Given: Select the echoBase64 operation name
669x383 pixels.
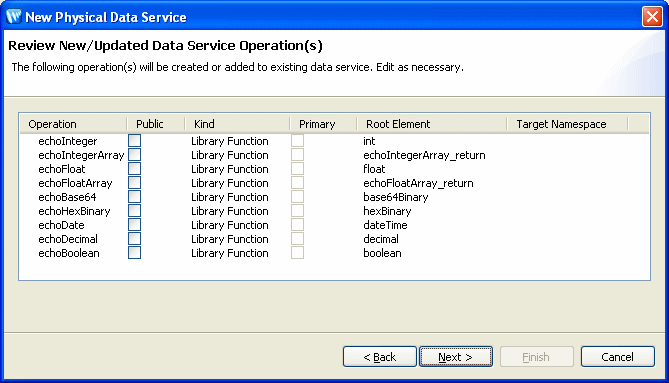Looking at the screenshot, I should click(x=67, y=197).
